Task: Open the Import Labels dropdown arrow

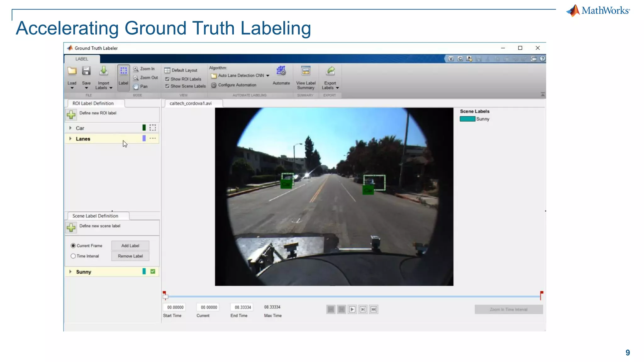Action: [x=111, y=88]
